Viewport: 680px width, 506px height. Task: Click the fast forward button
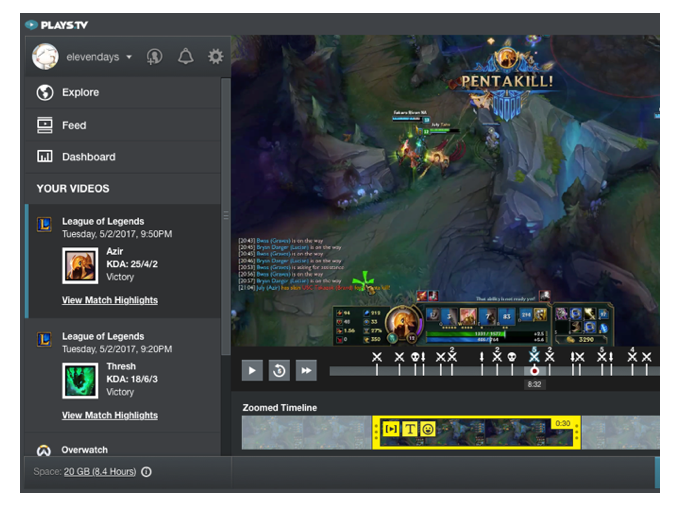pos(306,371)
